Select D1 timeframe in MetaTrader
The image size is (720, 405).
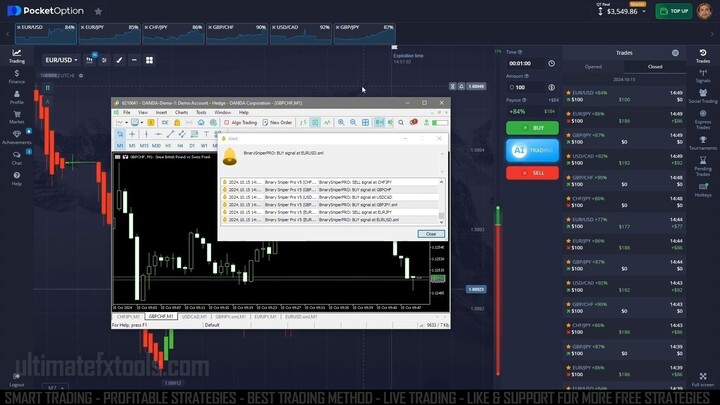(x=192, y=146)
